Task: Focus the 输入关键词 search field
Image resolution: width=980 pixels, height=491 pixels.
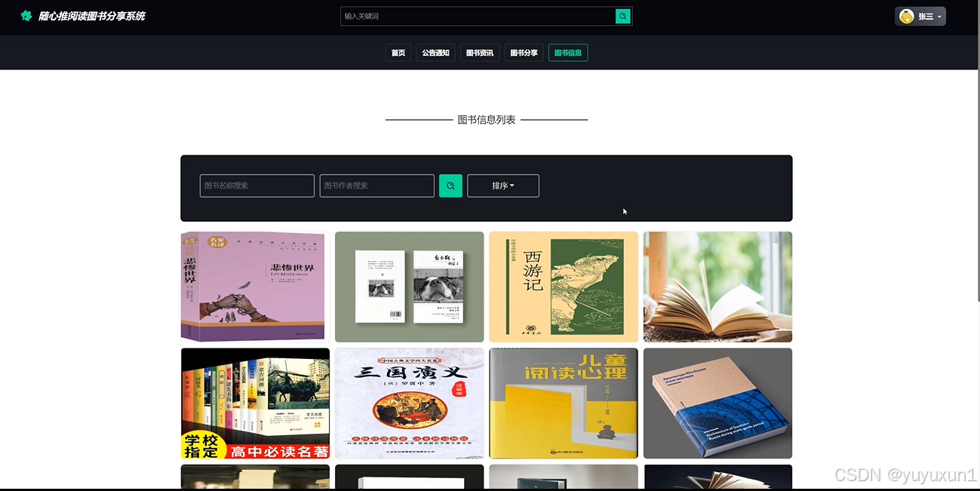Action: [478, 16]
